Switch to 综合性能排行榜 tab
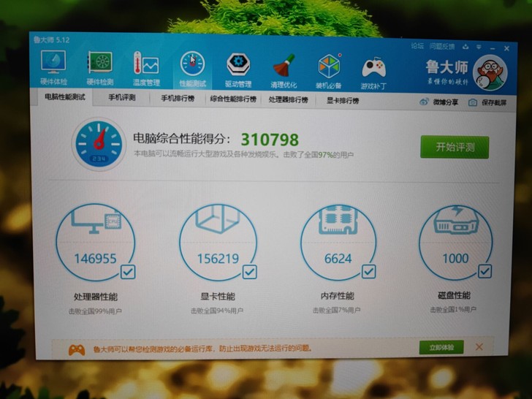Viewport: 532px width, 399px height. click(x=233, y=99)
